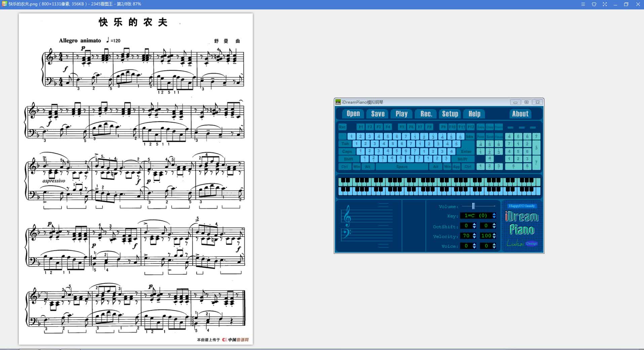The height and width of the screenshot is (350, 644).
Task: Open the viewer skin (t-shirt) icon
Action: (x=594, y=4)
